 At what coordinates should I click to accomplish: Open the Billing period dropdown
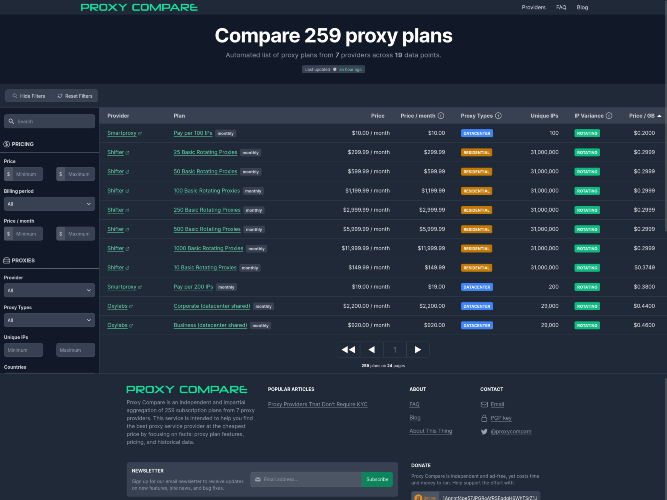[x=49, y=204]
